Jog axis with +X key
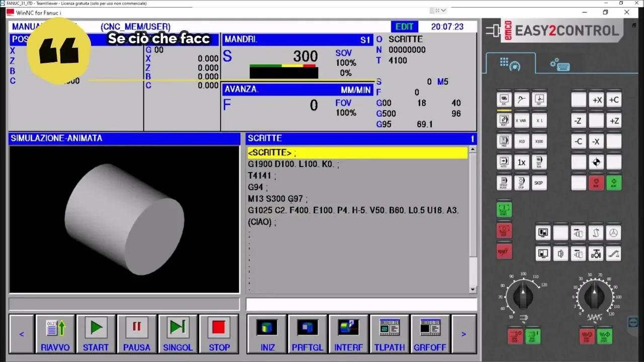 pyautogui.click(x=597, y=100)
